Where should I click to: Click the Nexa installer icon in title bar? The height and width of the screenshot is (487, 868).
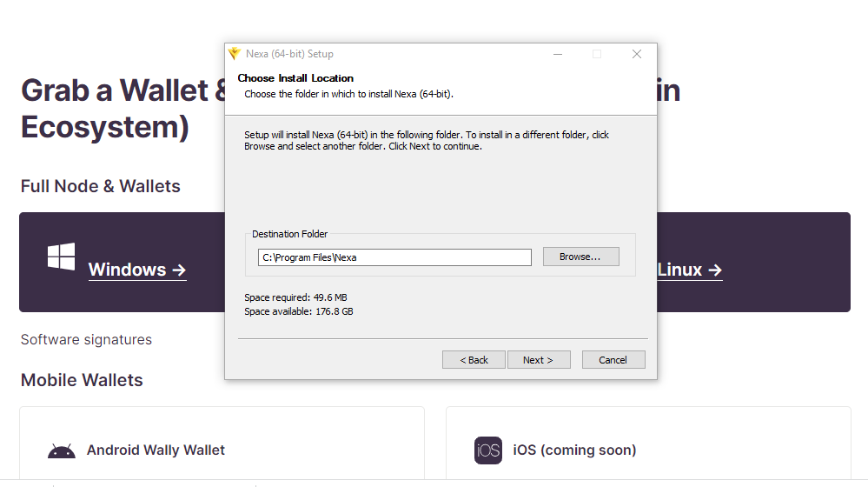point(234,54)
